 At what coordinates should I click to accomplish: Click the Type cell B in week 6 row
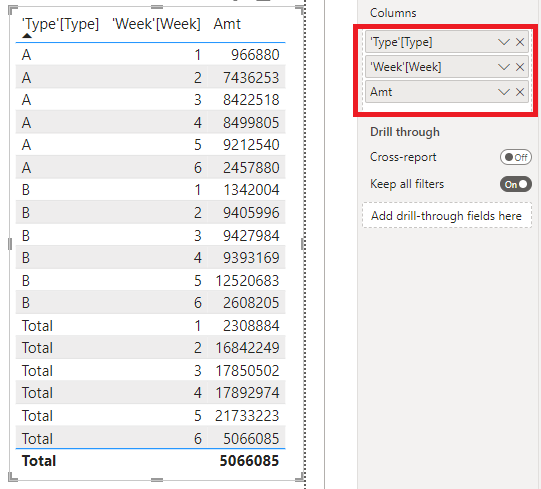coord(26,303)
